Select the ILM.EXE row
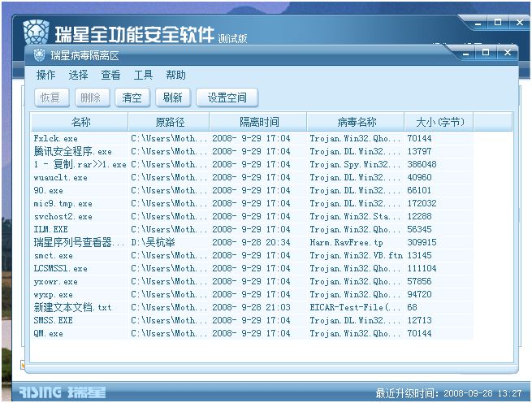The width and height of the screenshot is (532, 403). (252, 229)
